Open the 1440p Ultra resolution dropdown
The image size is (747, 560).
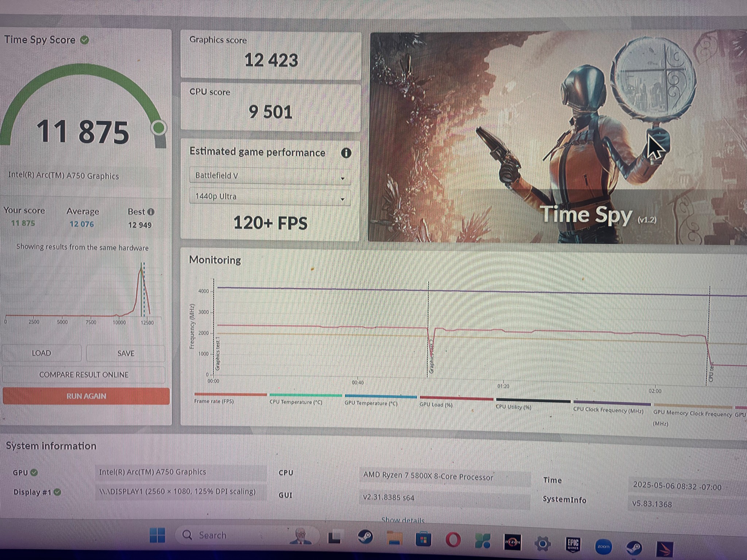pos(270,197)
